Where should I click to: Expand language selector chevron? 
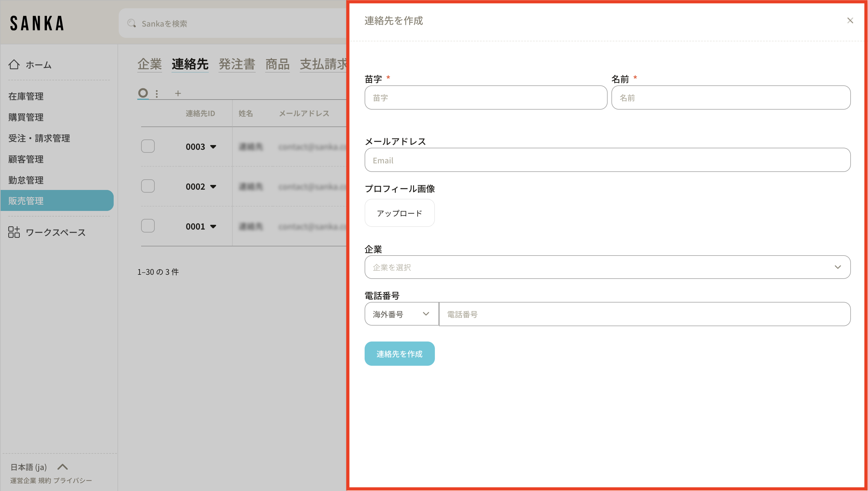pos(63,467)
